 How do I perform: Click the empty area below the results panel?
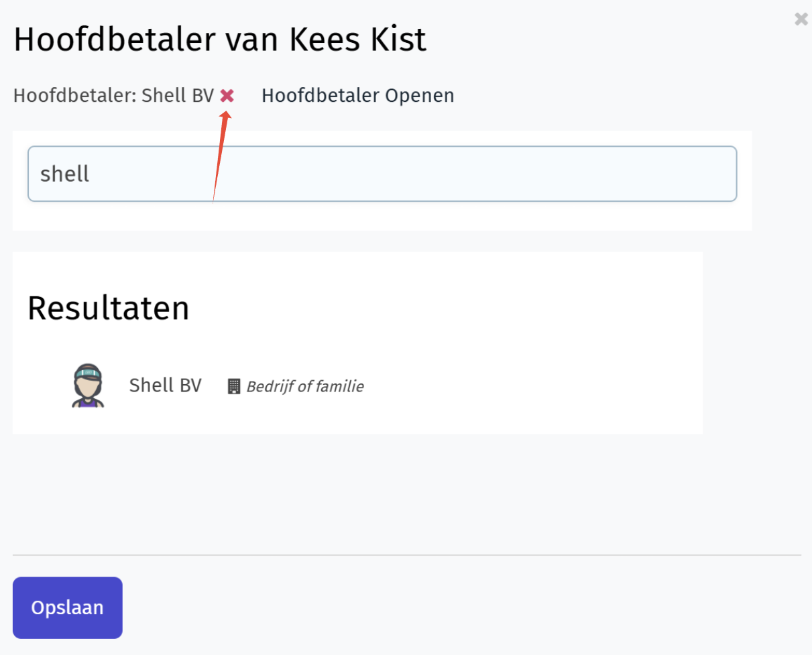click(402, 493)
